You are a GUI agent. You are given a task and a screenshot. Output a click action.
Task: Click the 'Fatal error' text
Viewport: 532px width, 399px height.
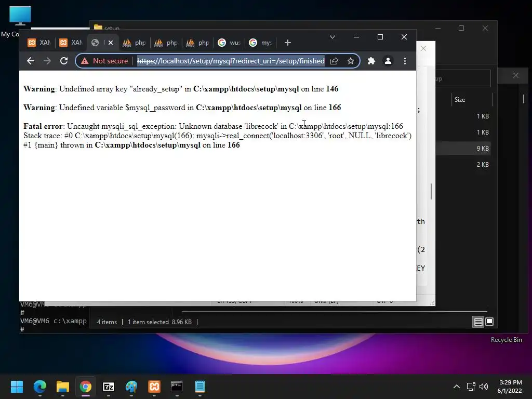[x=43, y=126]
